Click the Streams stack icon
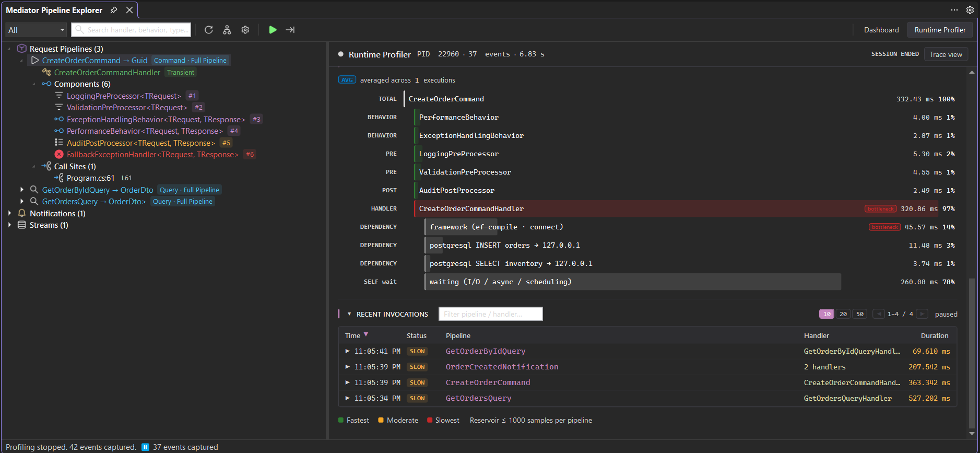980x453 pixels. [22, 225]
